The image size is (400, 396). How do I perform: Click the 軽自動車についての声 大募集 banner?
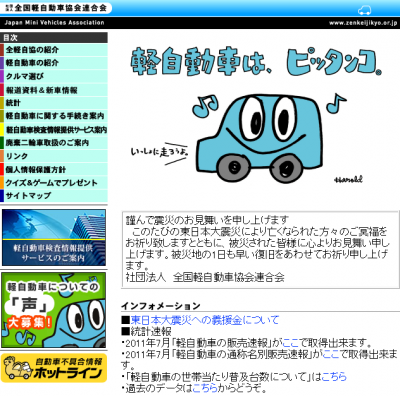54,310
